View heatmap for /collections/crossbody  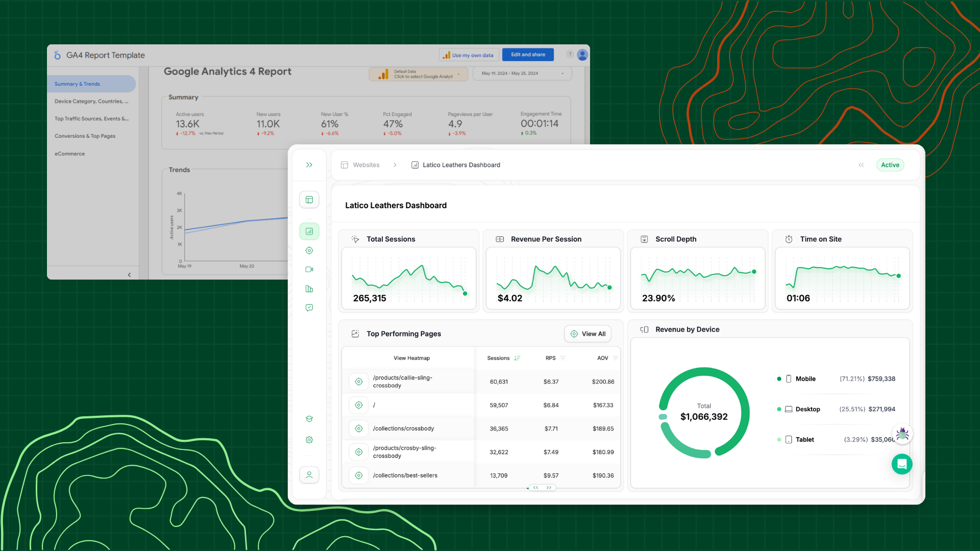359,429
